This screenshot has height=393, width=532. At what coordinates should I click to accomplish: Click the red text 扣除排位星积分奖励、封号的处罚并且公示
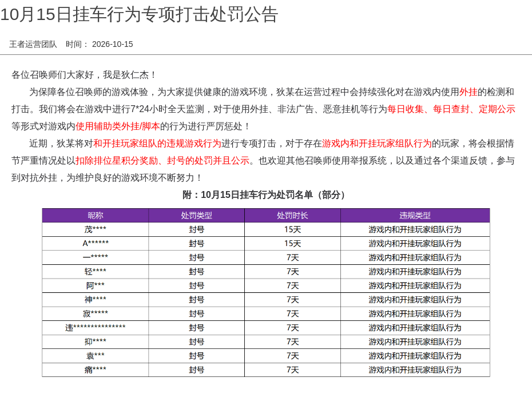162,161
